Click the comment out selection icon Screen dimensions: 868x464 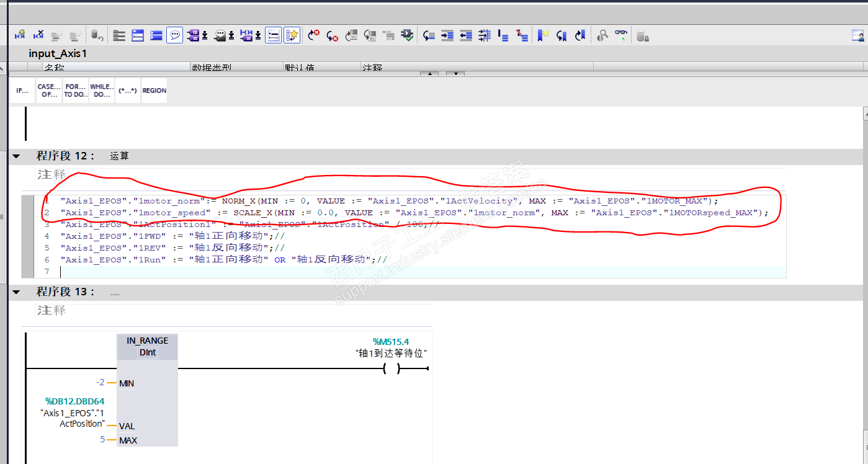[503, 35]
